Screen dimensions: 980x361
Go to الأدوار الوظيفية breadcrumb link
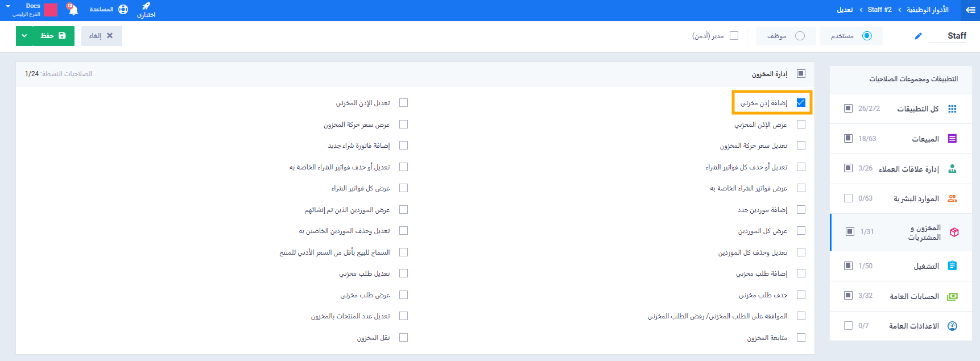927,10
